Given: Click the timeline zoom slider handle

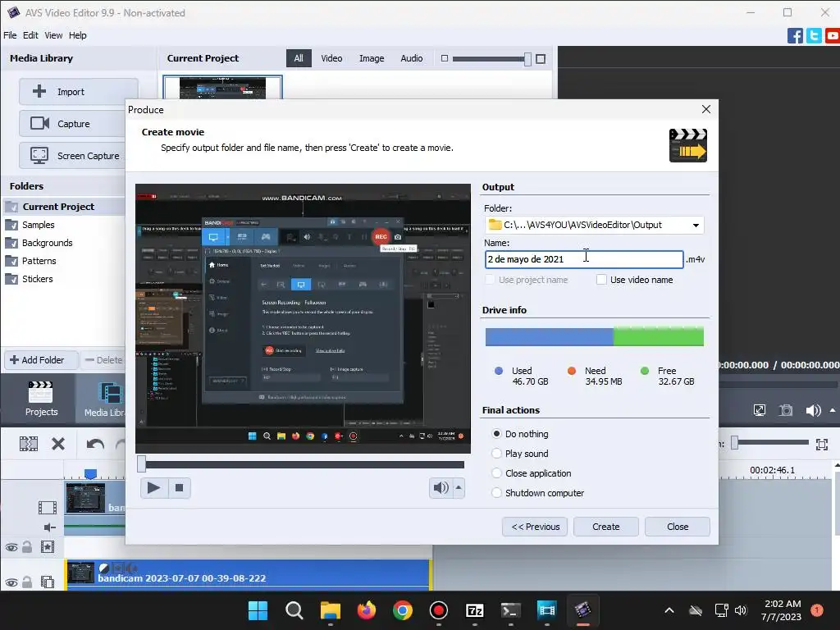Looking at the screenshot, I should [735, 442].
